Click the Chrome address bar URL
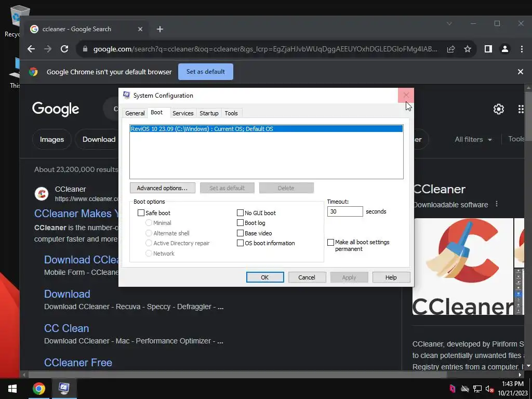532x399 pixels. pos(265,49)
